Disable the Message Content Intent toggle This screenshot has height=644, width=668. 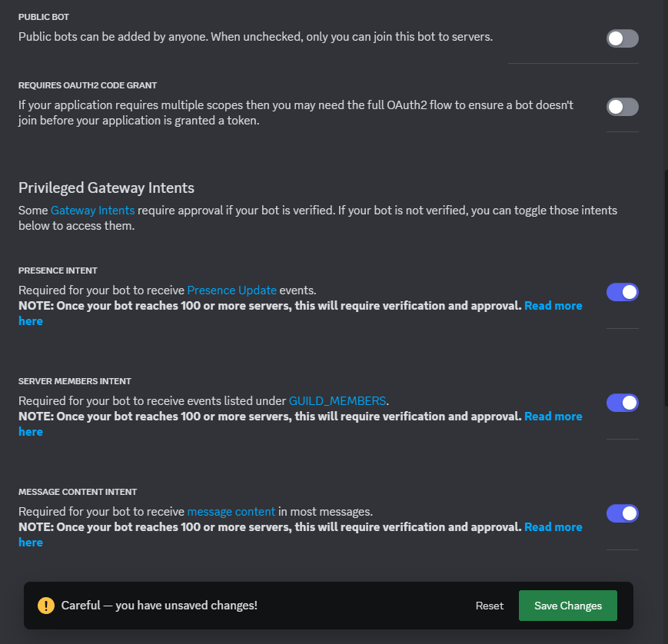tap(623, 513)
